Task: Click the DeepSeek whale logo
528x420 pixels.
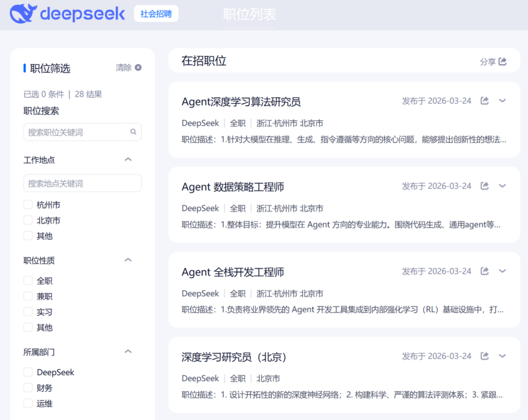Action: coord(23,14)
